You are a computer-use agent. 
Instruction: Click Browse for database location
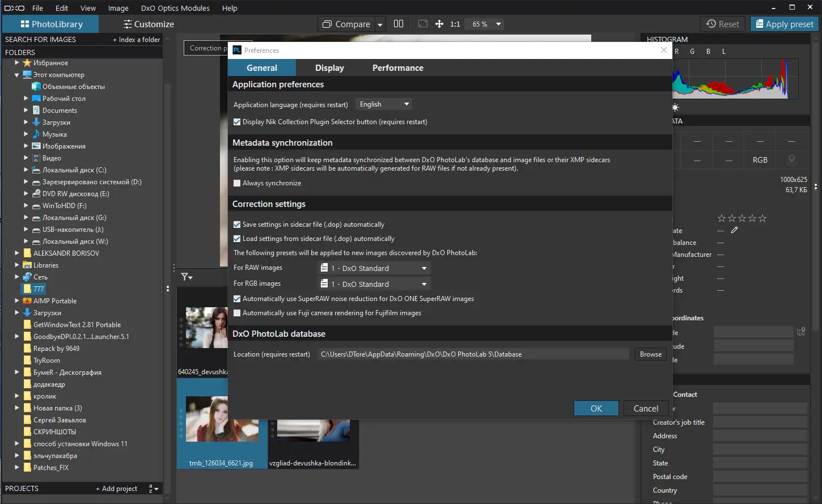650,354
